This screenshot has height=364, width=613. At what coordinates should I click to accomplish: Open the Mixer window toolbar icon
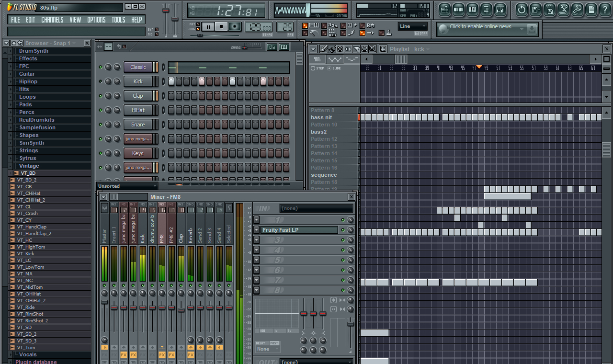500,9
